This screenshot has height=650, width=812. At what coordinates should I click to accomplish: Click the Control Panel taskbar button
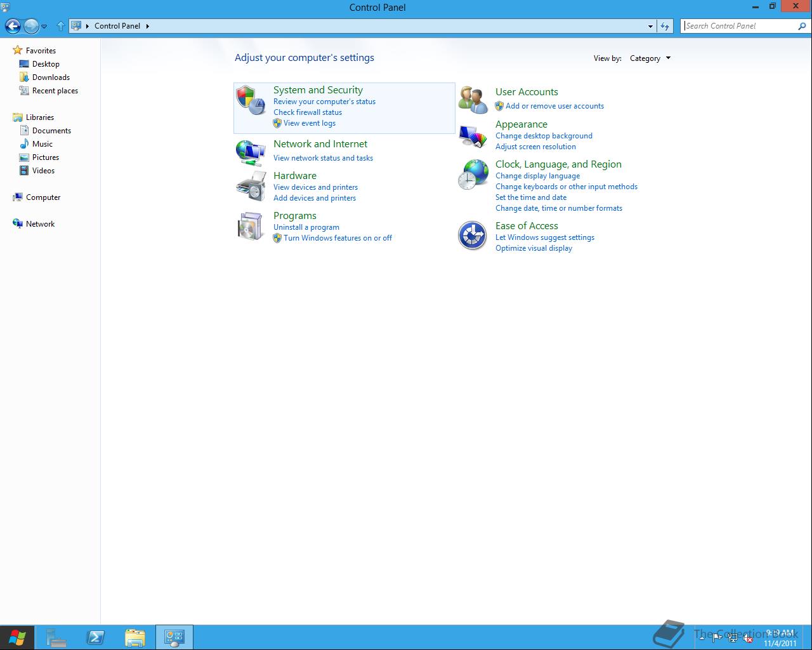click(174, 637)
